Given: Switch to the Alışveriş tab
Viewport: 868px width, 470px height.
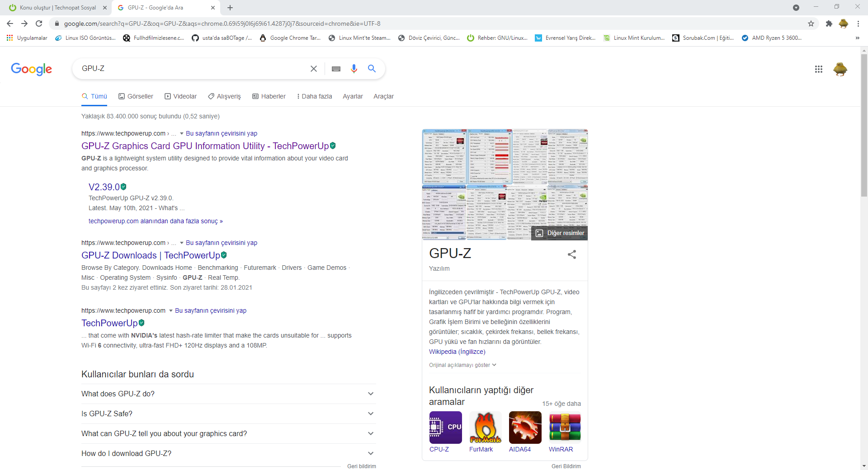Looking at the screenshot, I should click(225, 96).
